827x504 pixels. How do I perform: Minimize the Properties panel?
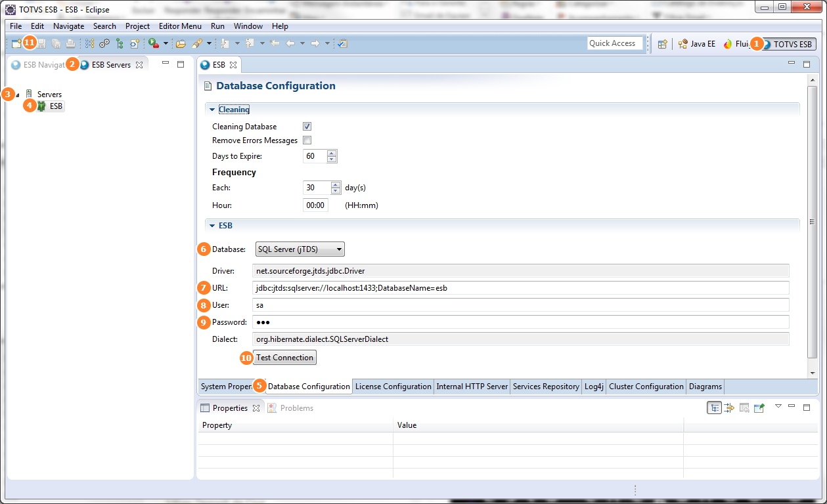point(792,406)
